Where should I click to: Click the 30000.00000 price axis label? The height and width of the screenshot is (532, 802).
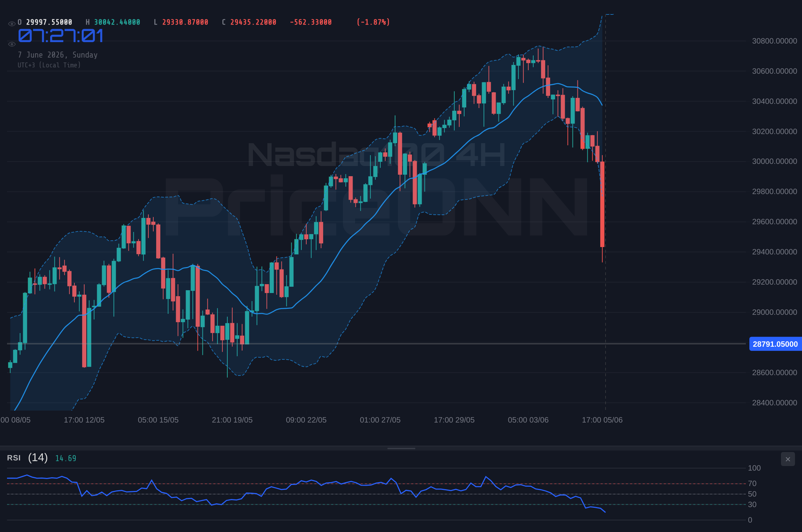[775, 161]
